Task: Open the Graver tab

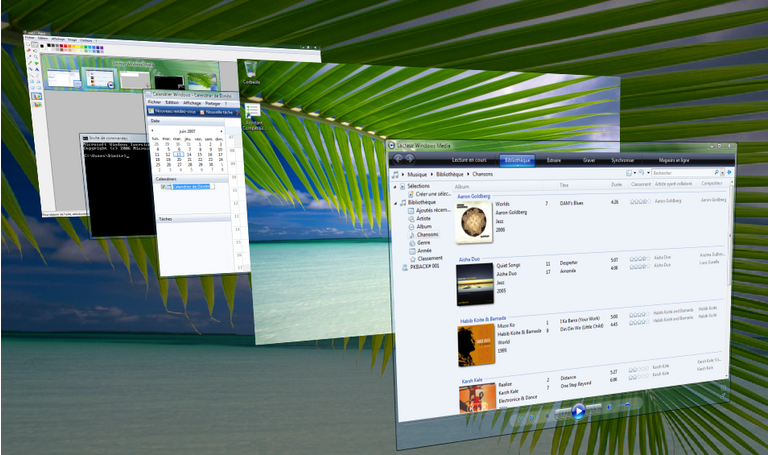Action: 589,160
